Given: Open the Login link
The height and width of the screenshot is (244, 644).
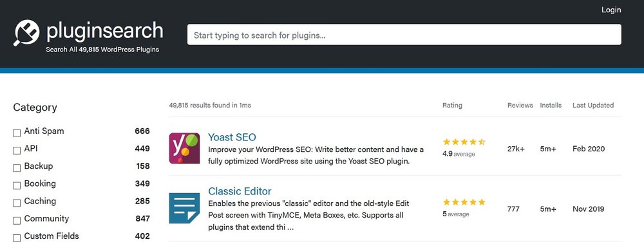Looking at the screenshot, I should pos(611,10).
